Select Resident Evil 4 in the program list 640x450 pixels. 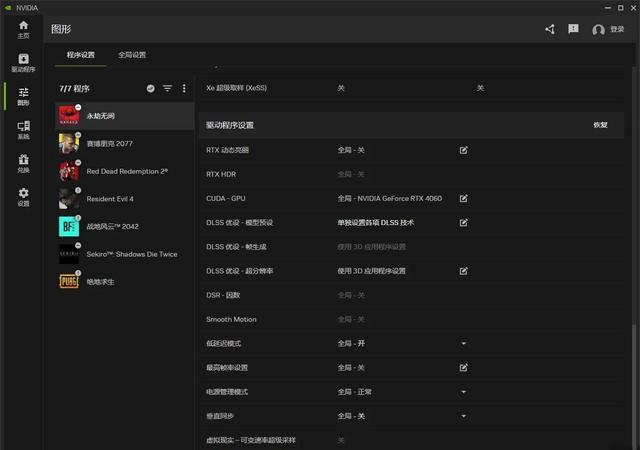click(x=125, y=199)
